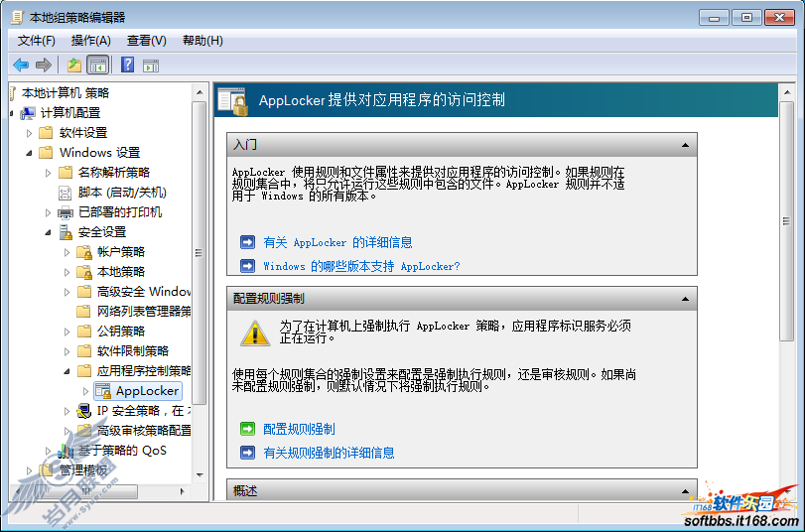
Task: Click the 基于策略的 QoS chart icon
Action: [x=66, y=451]
